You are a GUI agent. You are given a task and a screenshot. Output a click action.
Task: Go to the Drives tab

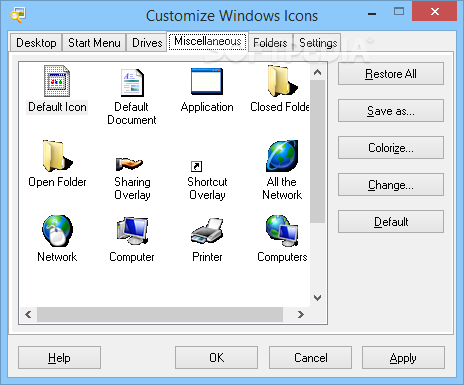coord(147,43)
